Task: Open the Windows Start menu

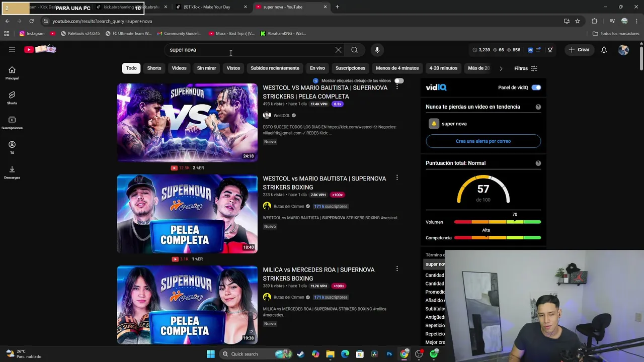Action: click(x=211, y=354)
